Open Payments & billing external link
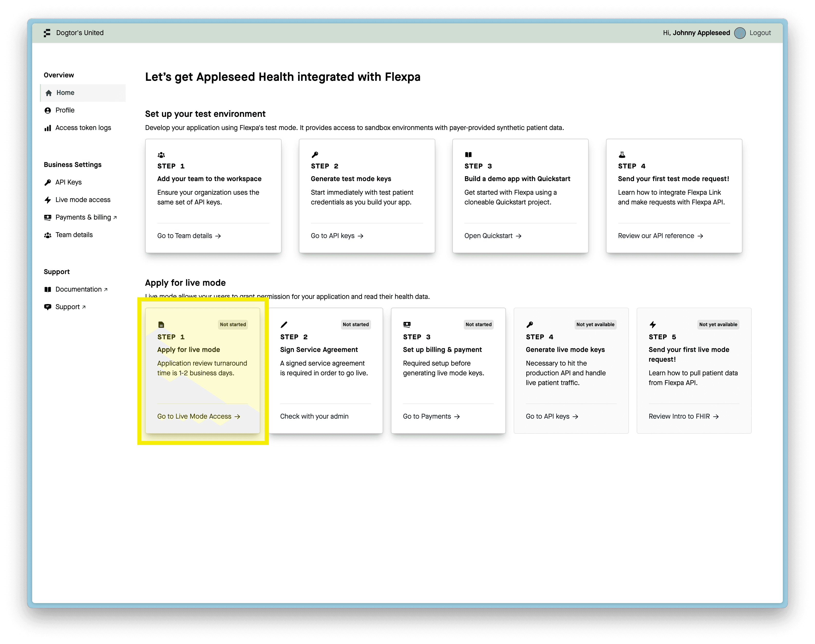This screenshot has width=815, height=644. point(86,218)
